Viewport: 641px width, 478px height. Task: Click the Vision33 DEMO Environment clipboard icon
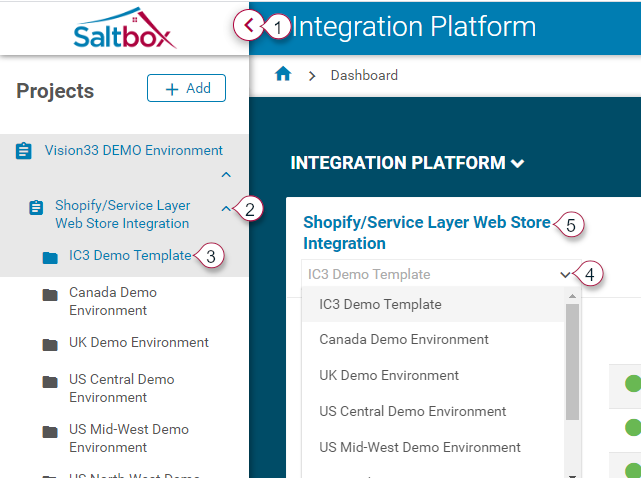tap(23, 150)
